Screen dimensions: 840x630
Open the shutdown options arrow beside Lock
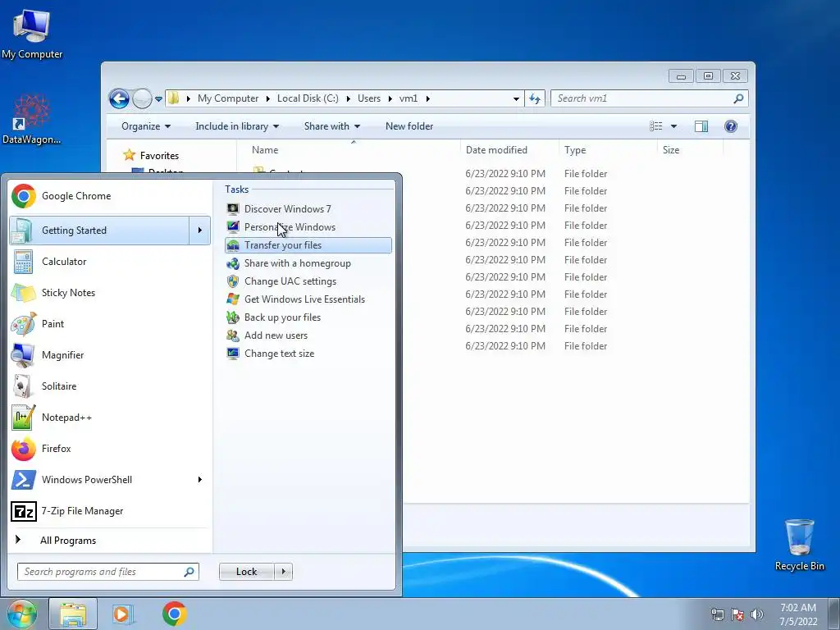click(283, 572)
